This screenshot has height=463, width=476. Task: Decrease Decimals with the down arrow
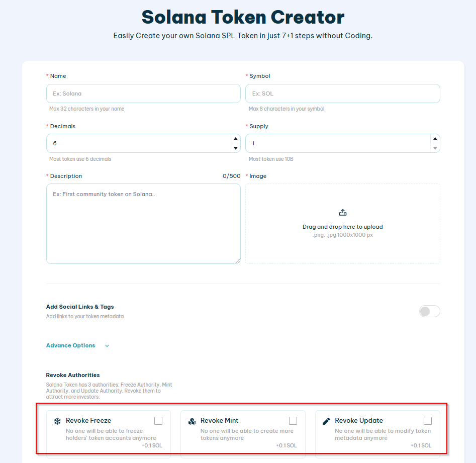click(x=236, y=148)
